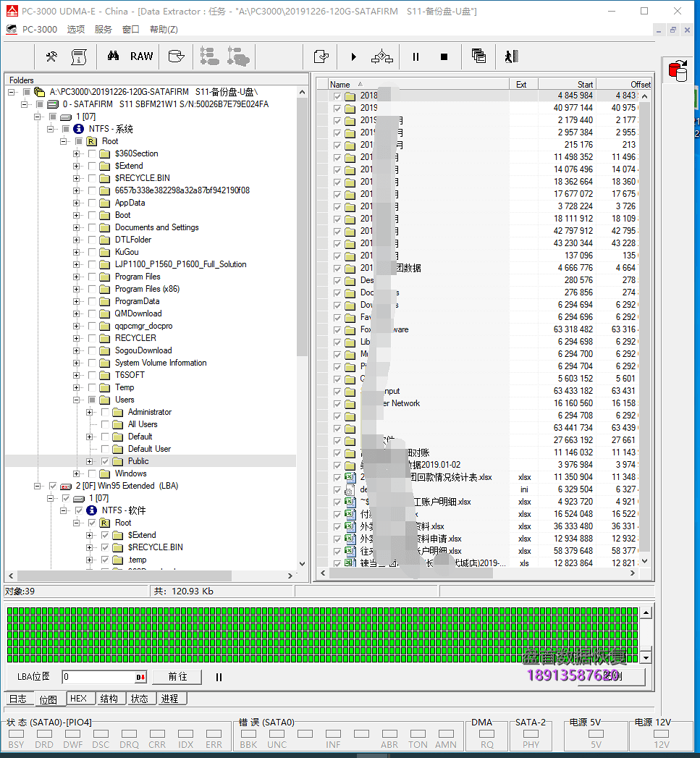
Task: Stop the task with the square button
Action: click(x=444, y=57)
